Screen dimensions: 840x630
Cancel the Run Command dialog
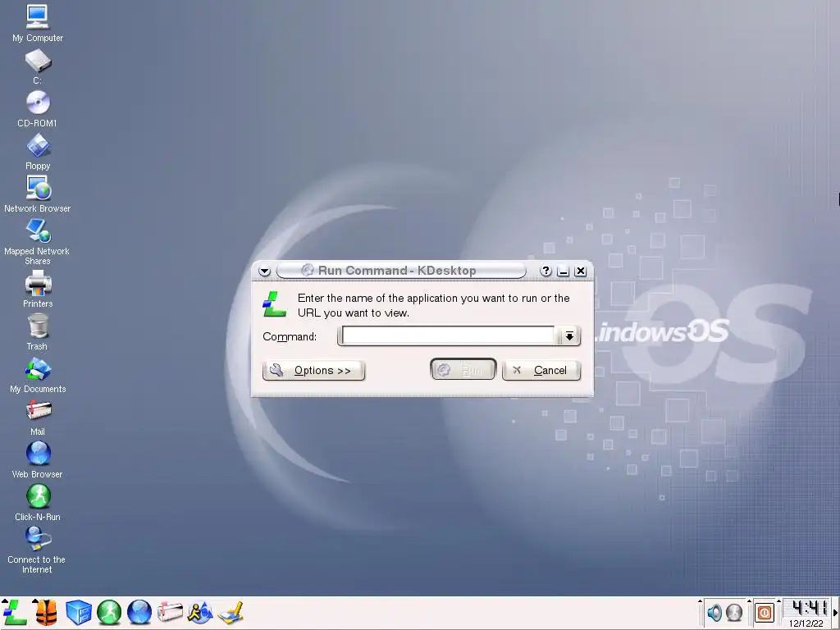click(x=541, y=370)
